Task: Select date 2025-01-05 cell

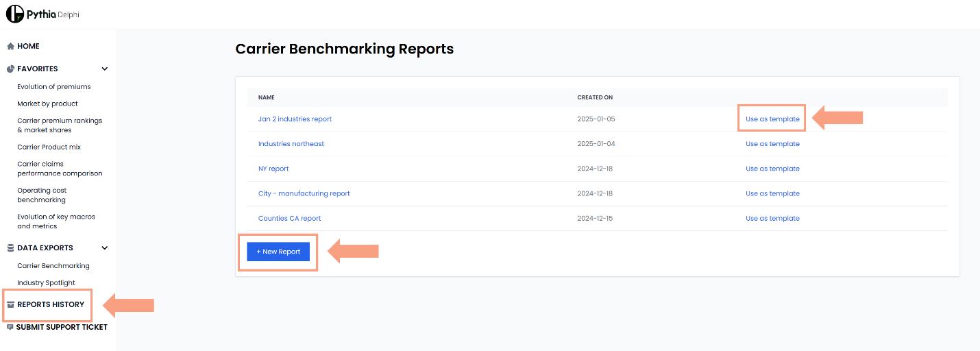Action: (x=596, y=119)
